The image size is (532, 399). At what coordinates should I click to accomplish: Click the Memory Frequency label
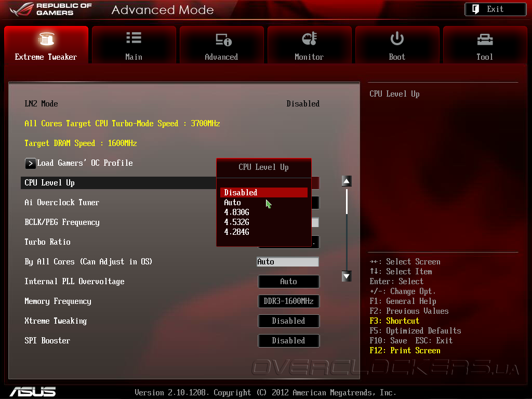point(58,301)
